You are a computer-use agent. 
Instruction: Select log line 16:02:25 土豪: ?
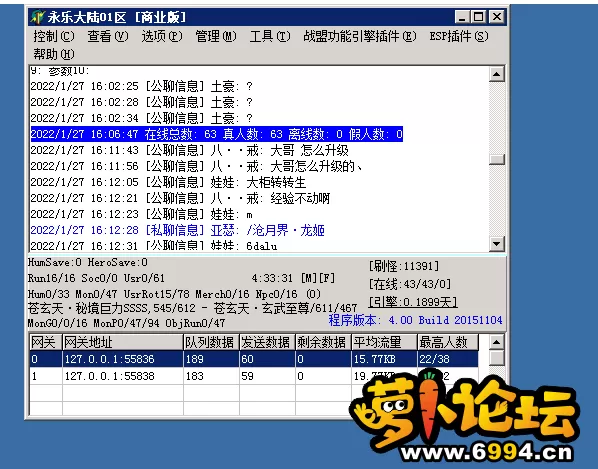tap(141, 86)
